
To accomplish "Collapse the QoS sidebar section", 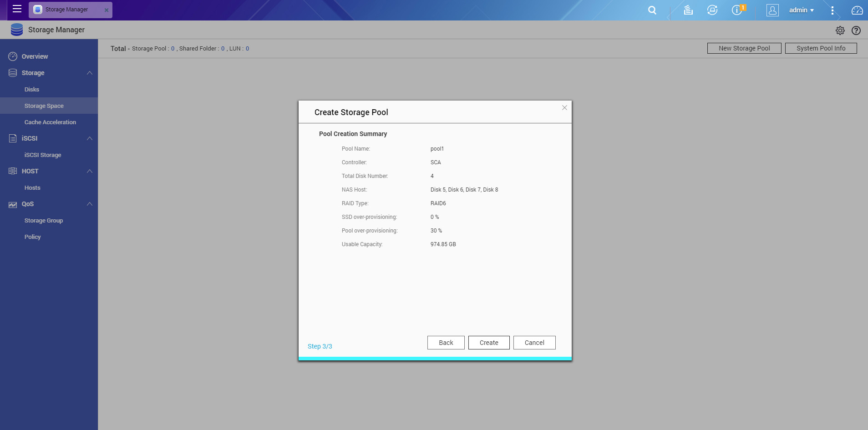I will [x=90, y=204].
